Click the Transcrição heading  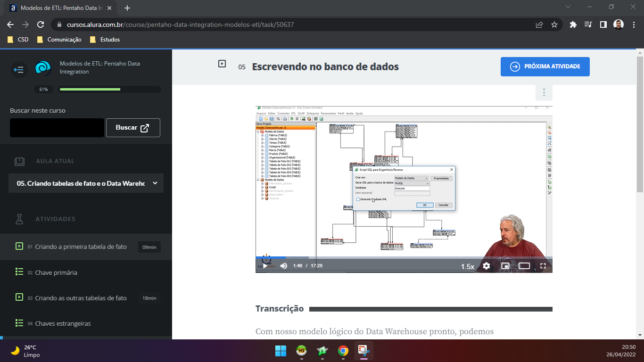click(x=280, y=309)
